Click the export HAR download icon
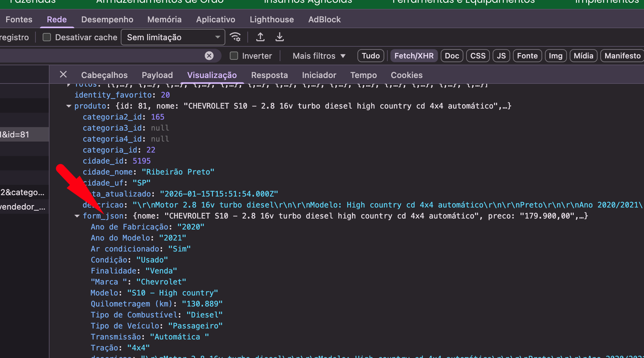 pos(280,37)
